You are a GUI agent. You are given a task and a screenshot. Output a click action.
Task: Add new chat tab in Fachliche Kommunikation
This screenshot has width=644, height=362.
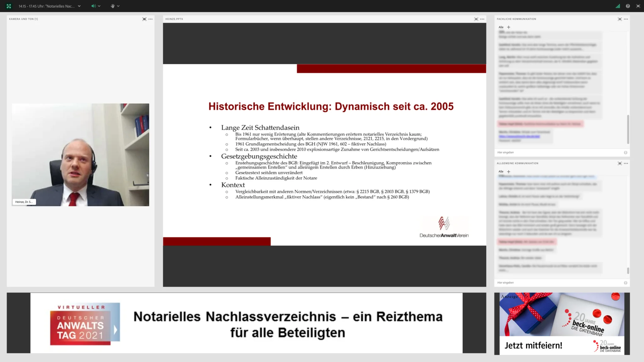[508, 27]
